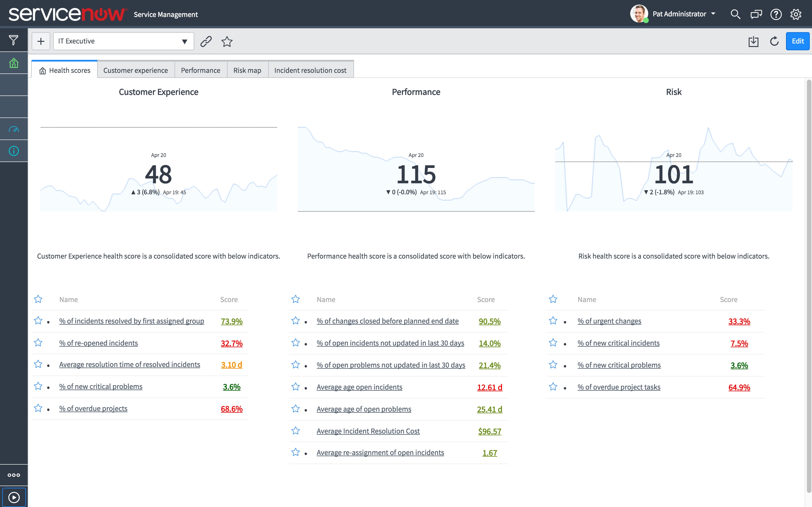Expand the more options ellipsis in sidebar
The image size is (812, 507).
pyautogui.click(x=13, y=475)
